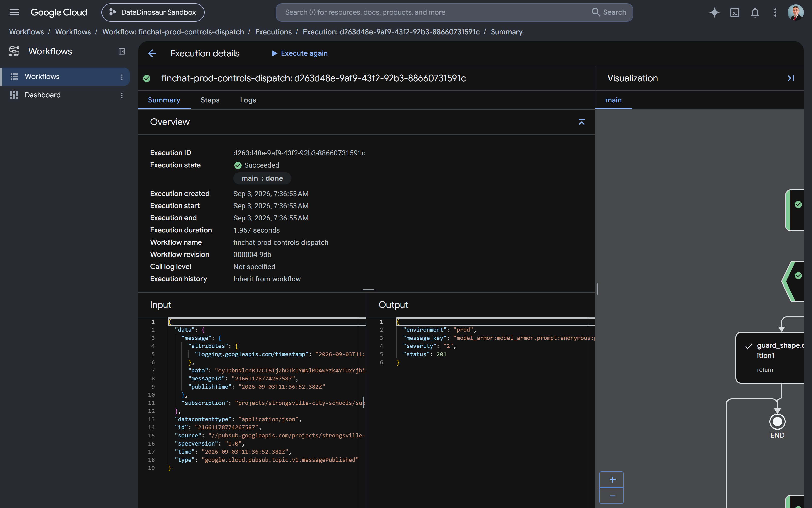Click the Workflows product icon in the sidebar
The width and height of the screenshot is (812, 508).
coord(14,51)
